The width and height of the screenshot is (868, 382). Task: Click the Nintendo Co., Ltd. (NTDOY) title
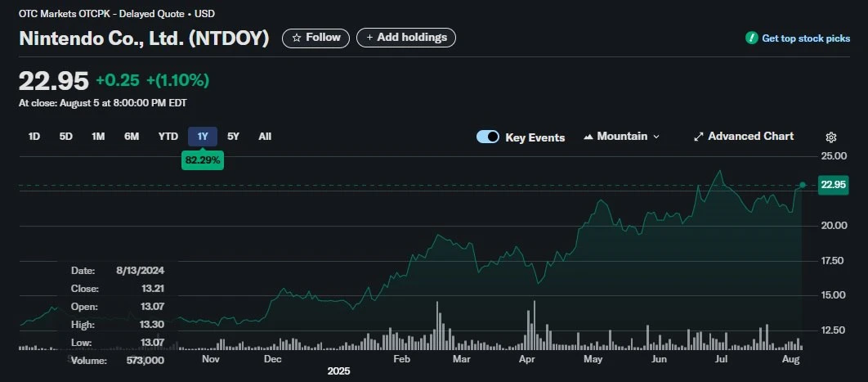point(144,38)
